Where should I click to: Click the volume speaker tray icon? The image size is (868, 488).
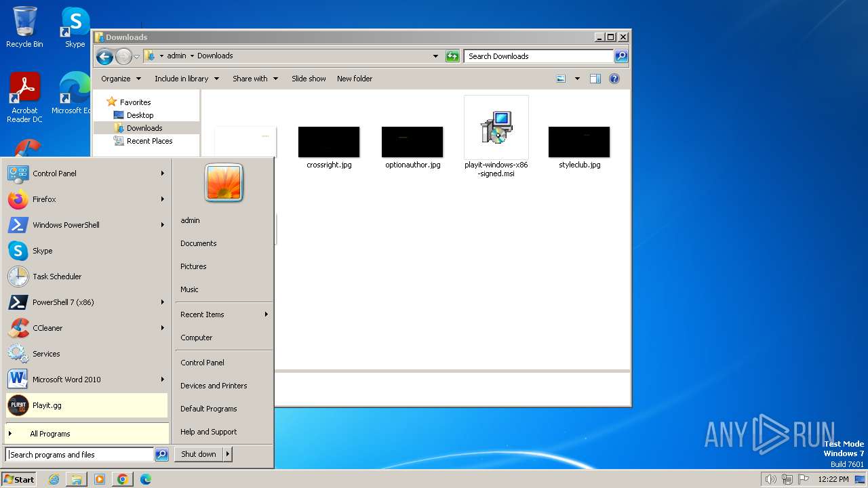pos(770,479)
